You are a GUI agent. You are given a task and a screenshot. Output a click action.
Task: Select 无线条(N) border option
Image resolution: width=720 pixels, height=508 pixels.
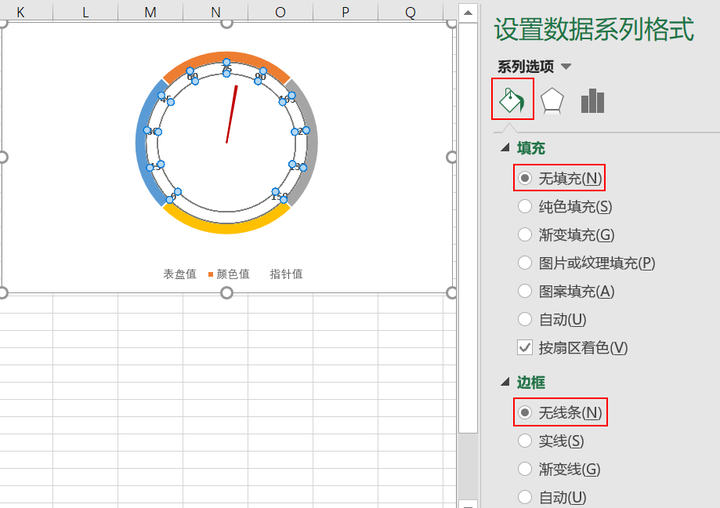tap(560, 412)
